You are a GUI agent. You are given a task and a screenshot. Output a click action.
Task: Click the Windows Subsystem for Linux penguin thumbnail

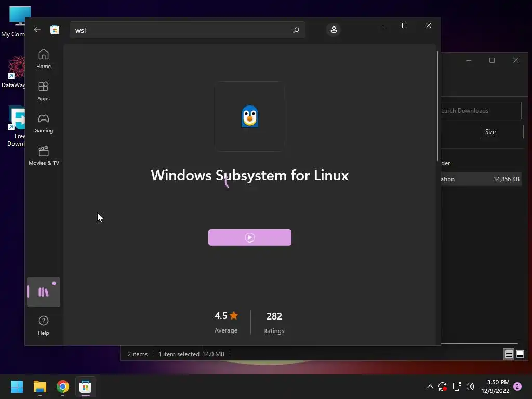click(x=250, y=116)
